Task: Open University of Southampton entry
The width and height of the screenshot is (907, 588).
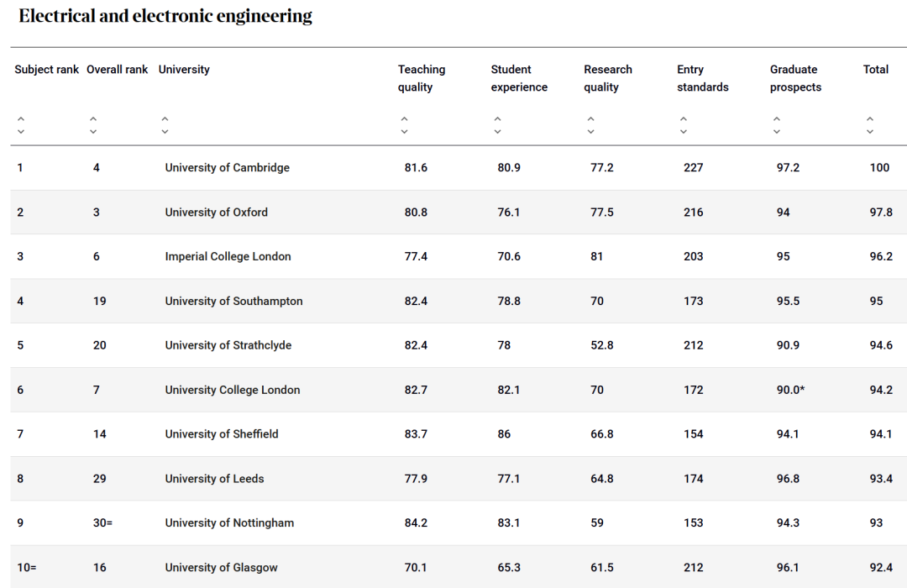Action: point(233,301)
